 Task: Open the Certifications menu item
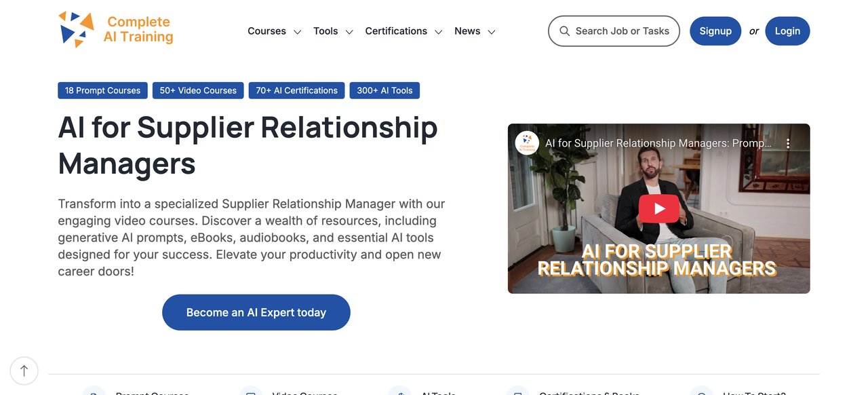(x=396, y=31)
